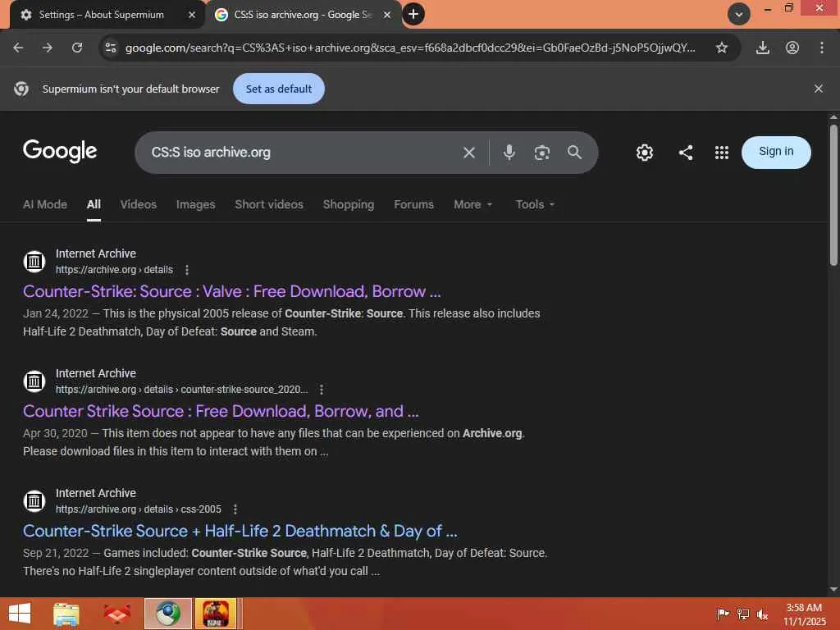The width and height of the screenshot is (840, 630).
Task: Open options menu for counter-strike-source_2020 result
Action: tap(321, 390)
